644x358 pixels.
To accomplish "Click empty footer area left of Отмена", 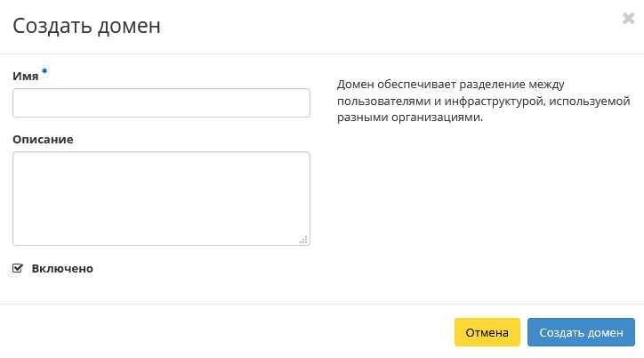I will point(222,332).
